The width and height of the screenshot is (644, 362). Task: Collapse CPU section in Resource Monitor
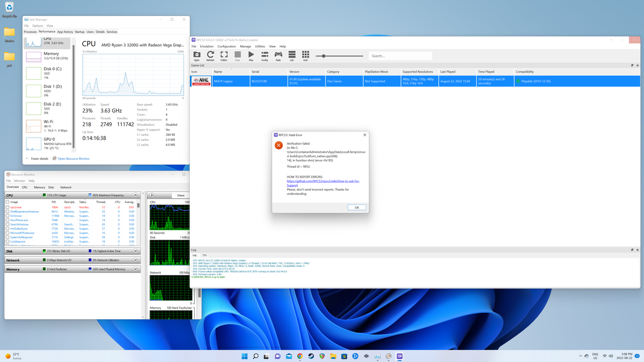135,195
